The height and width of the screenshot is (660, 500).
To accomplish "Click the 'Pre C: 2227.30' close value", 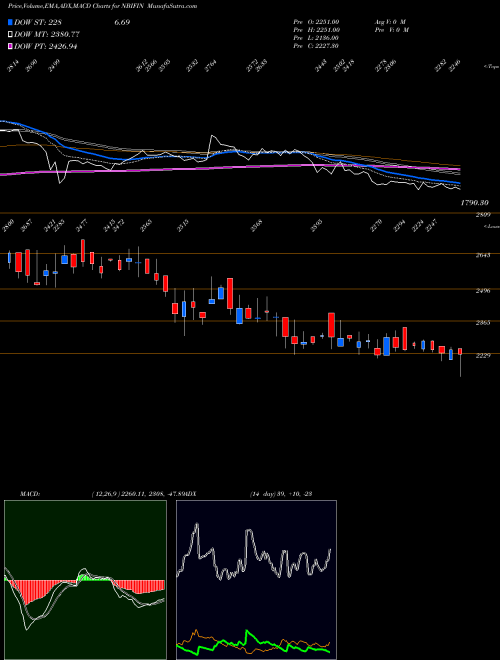I will tap(316, 46).
